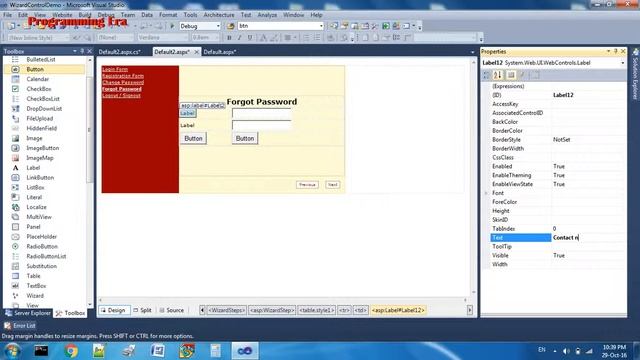This screenshot has width=640, height=360.
Task: Select the Localize control in Toolbox
Action: click(x=44, y=207)
